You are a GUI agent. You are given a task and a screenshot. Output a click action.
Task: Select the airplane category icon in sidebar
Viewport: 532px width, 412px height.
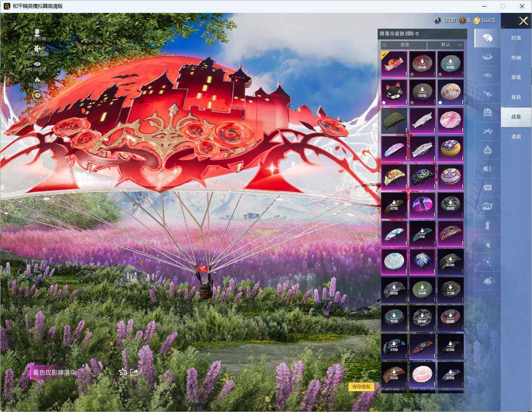488,94
